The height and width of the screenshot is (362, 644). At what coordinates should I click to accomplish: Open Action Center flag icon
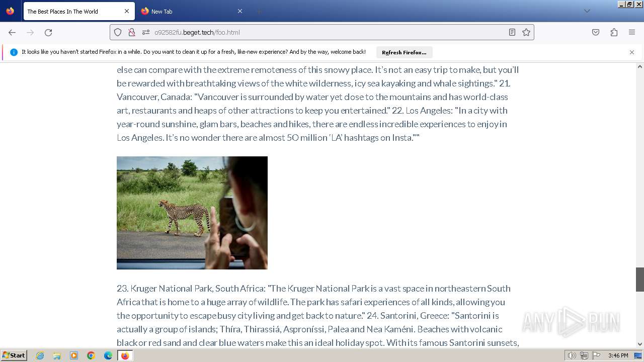tap(596, 355)
